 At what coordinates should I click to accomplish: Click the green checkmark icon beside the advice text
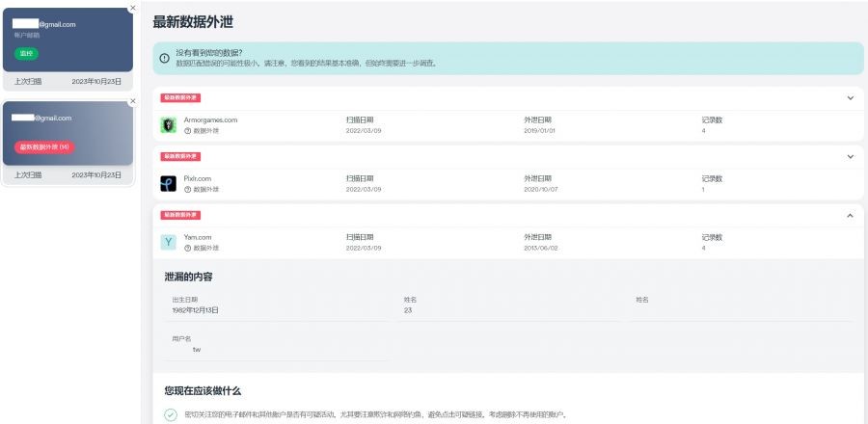coord(171,415)
